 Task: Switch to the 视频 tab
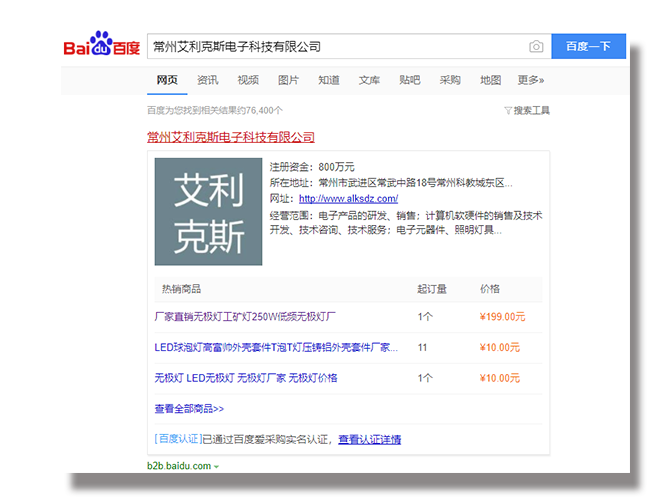coord(248,81)
